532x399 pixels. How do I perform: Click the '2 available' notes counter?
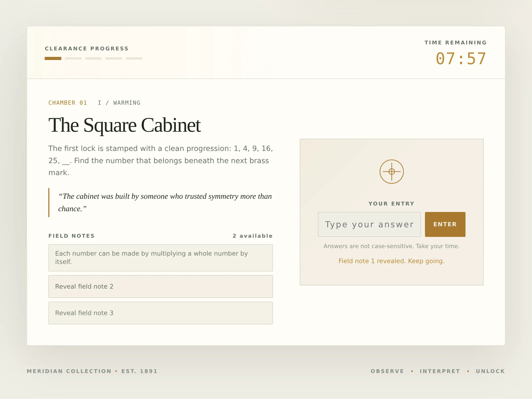pos(252,236)
